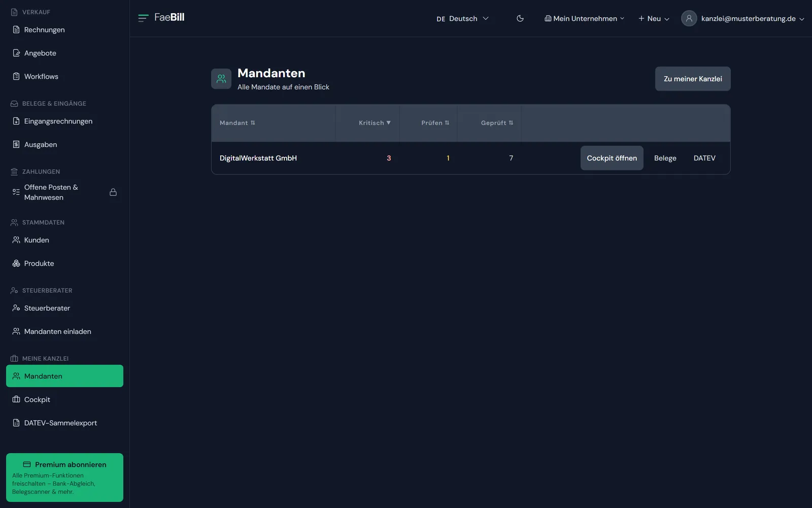Viewport: 812px width, 508px height.
Task: Click the BELEGE & EINGÄNGE section header
Action: click(54, 104)
